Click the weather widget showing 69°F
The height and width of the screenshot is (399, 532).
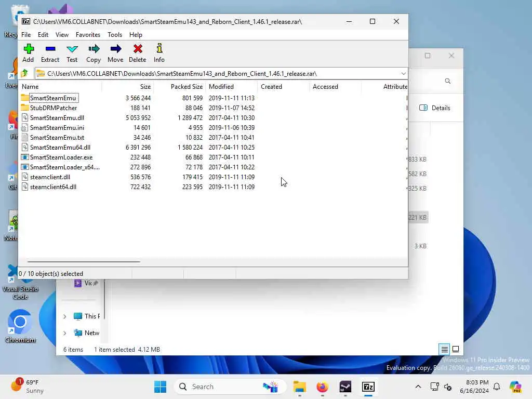coord(27,387)
